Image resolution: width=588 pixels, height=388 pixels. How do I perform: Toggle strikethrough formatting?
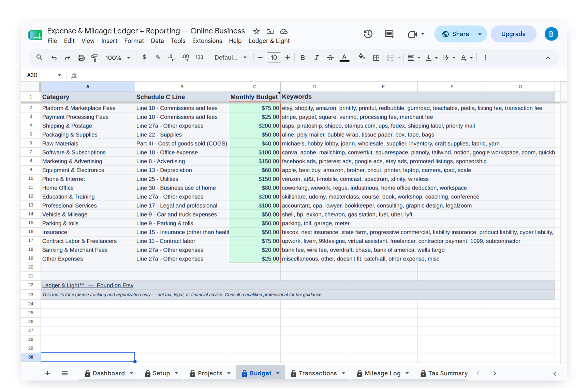pyautogui.click(x=330, y=58)
